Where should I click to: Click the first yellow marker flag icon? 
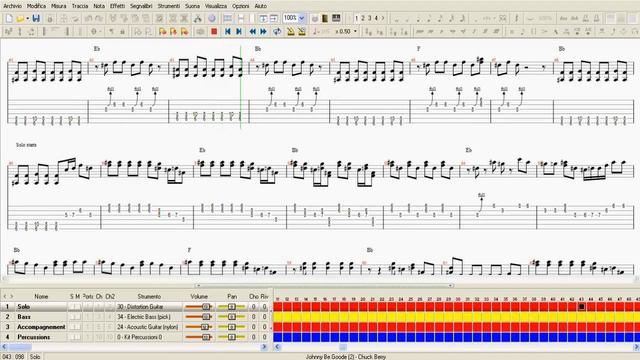click(162, 31)
